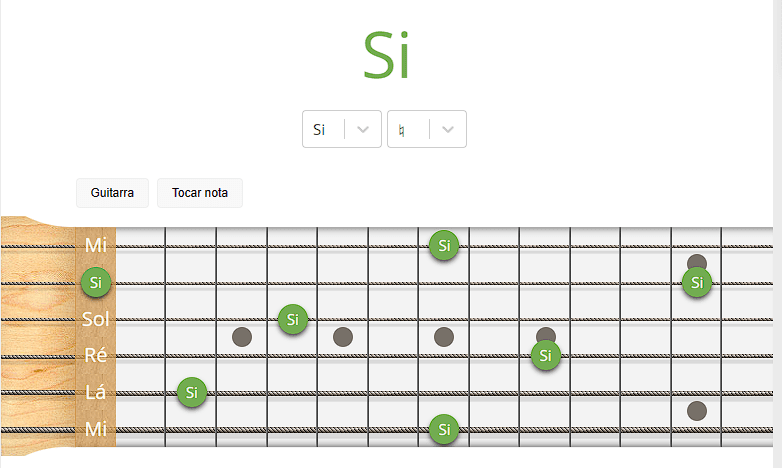Click the open Si string marker at the nut
Image resolution: width=782 pixels, height=468 pixels.
(x=96, y=283)
